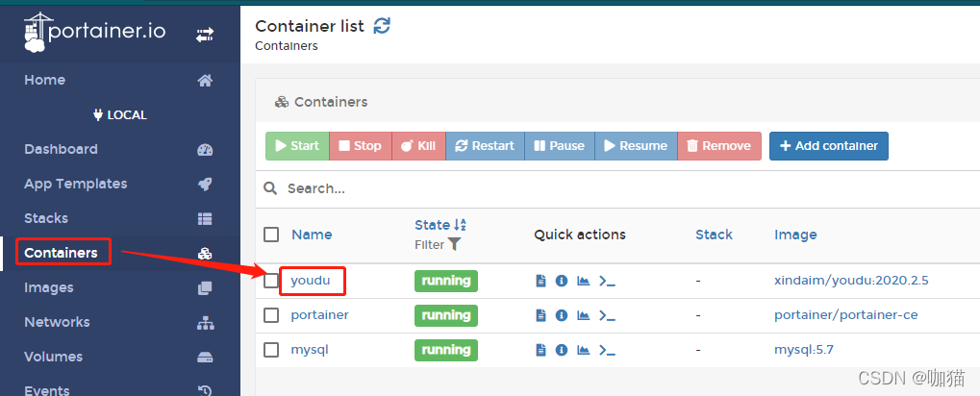Open Dashboard in sidebar

tap(62, 149)
